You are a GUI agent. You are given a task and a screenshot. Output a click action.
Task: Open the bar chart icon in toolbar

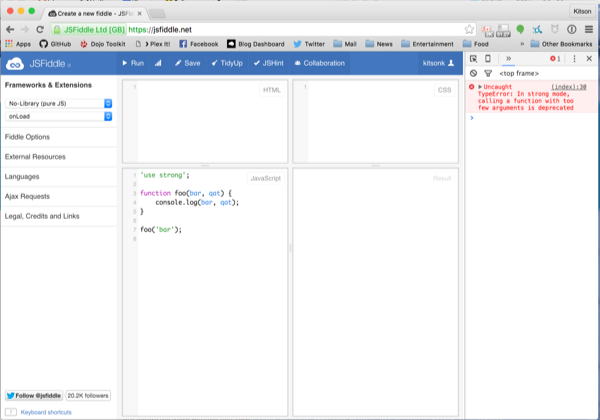[x=158, y=63]
